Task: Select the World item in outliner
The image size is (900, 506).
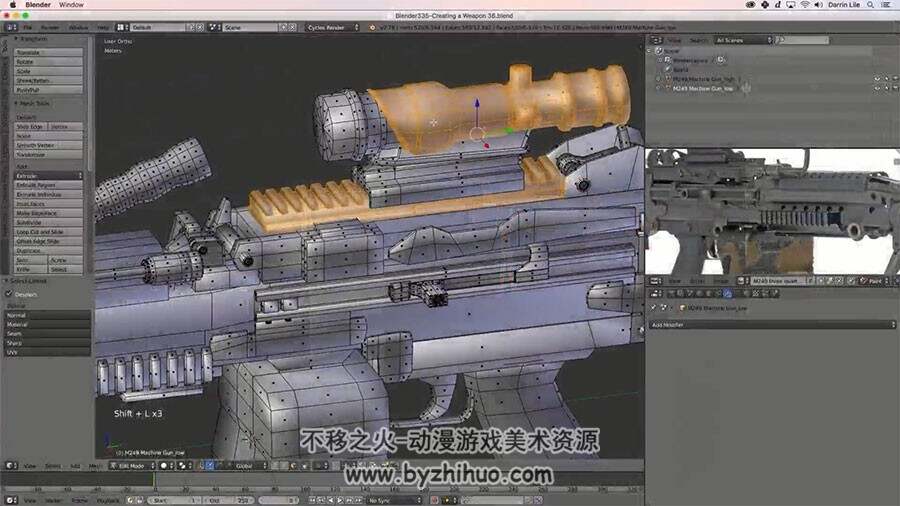Action: [x=681, y=69]
